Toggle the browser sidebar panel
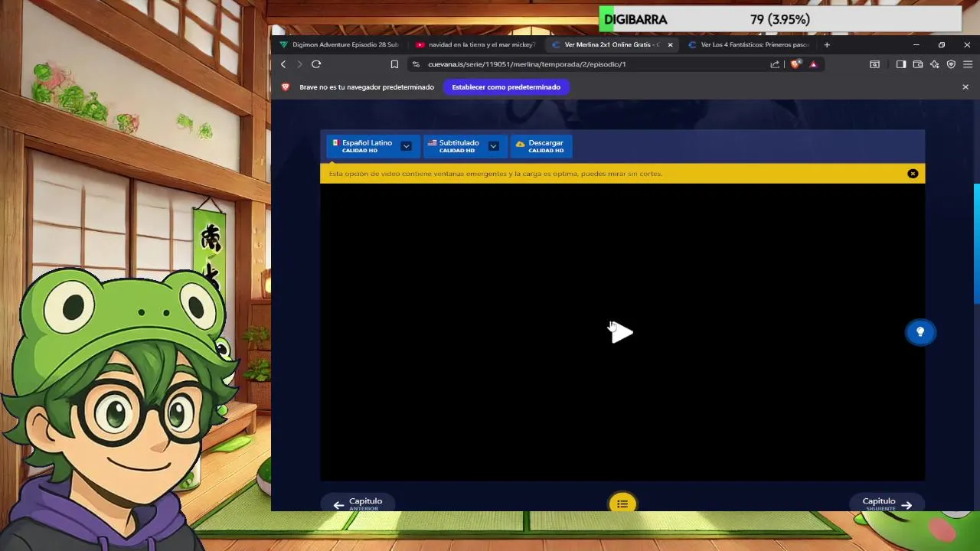 click(901, 64)
